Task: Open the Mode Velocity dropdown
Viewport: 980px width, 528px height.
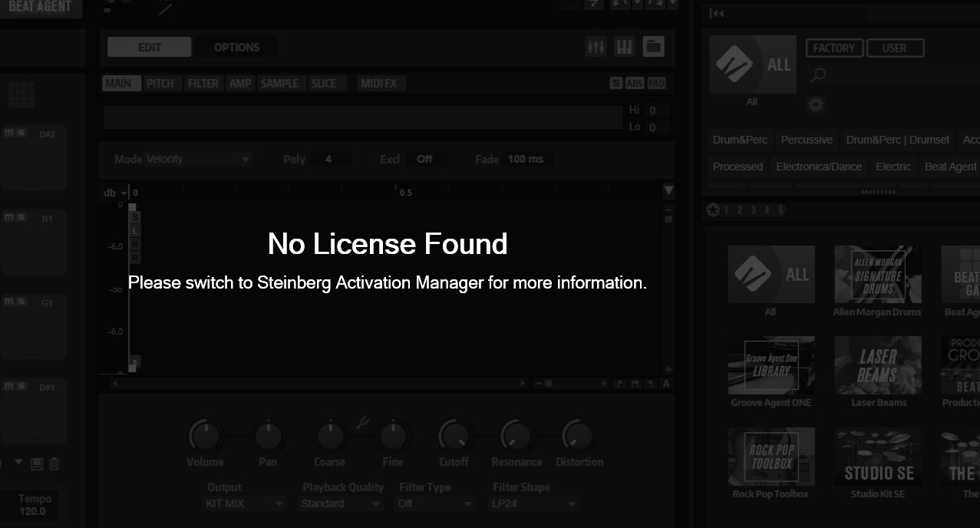Action: 199,160
